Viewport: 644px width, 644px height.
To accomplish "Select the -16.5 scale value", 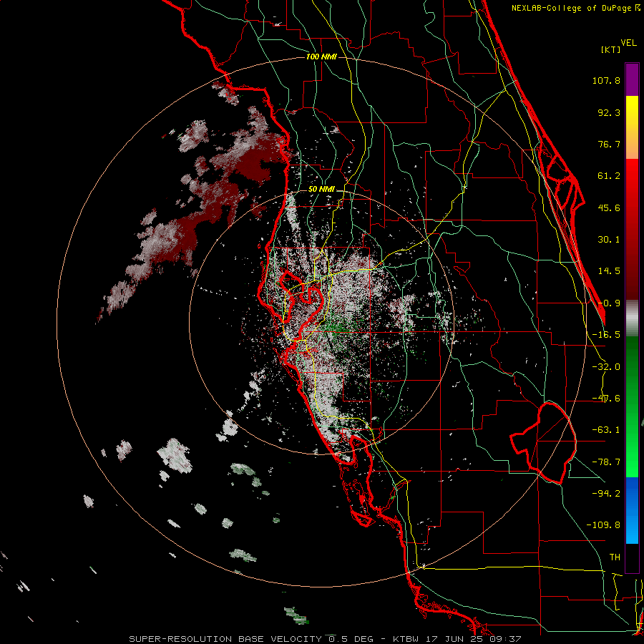I will (606, 335).
